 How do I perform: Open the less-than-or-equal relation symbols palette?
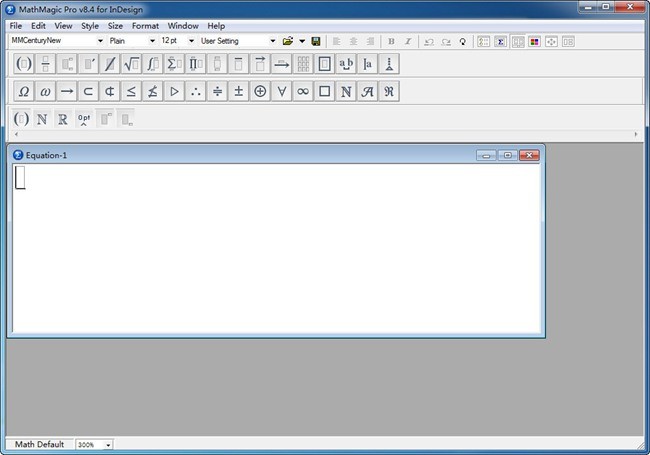coord(131,91)
